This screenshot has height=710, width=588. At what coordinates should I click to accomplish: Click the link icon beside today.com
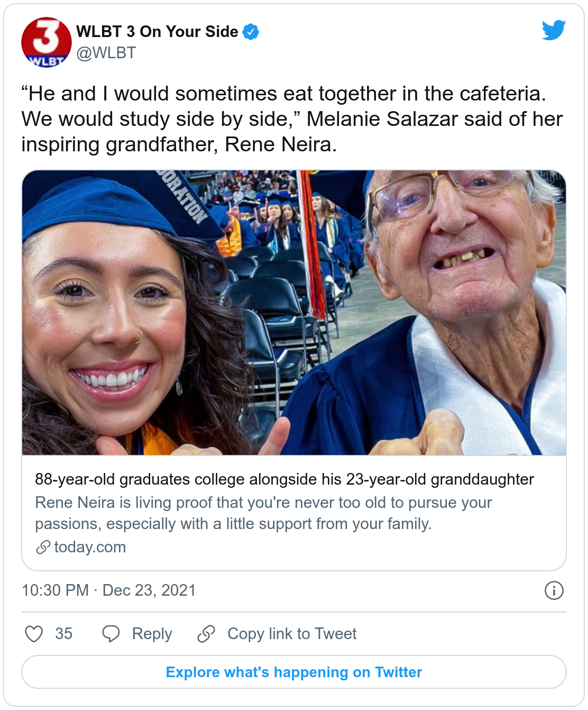(43, 547)
